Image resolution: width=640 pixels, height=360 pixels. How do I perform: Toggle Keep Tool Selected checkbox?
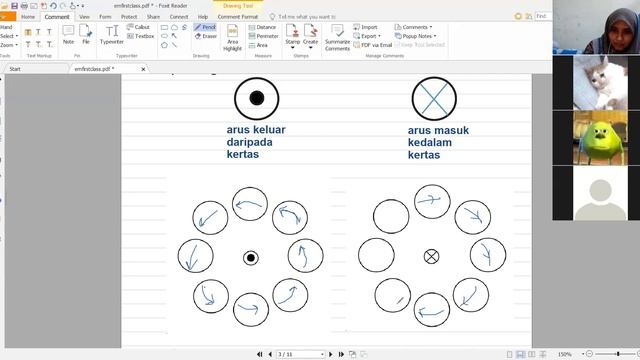click(x=420, y=45)
